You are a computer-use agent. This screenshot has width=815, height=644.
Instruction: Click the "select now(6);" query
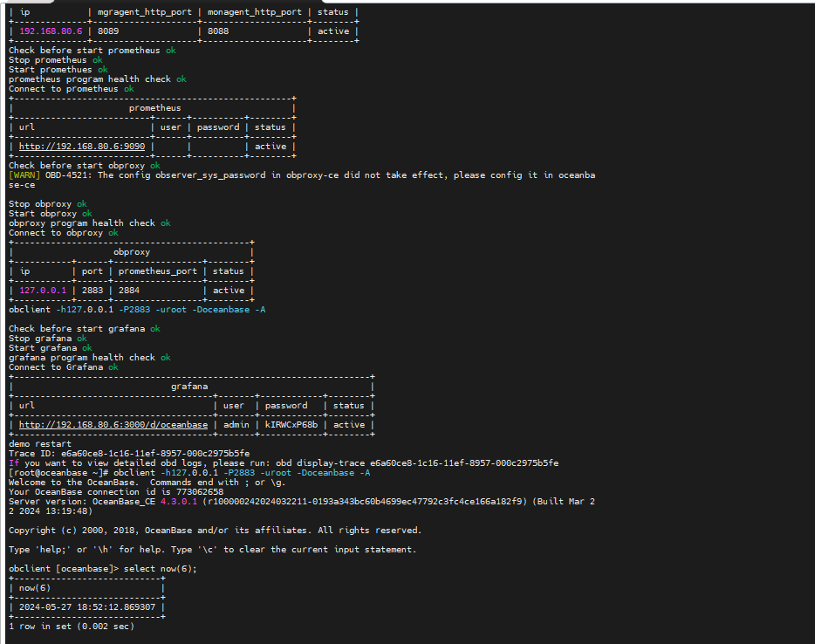point(160,569)
